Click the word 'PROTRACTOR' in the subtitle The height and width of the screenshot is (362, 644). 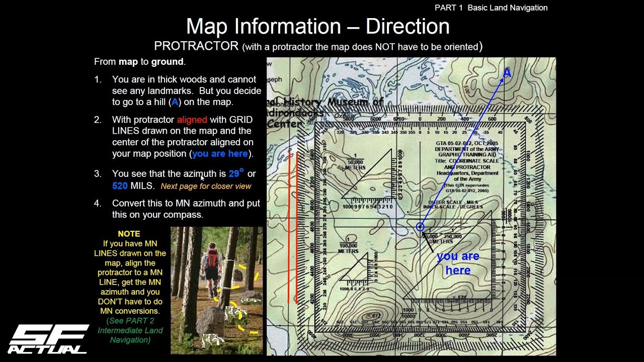click(196, 46)
